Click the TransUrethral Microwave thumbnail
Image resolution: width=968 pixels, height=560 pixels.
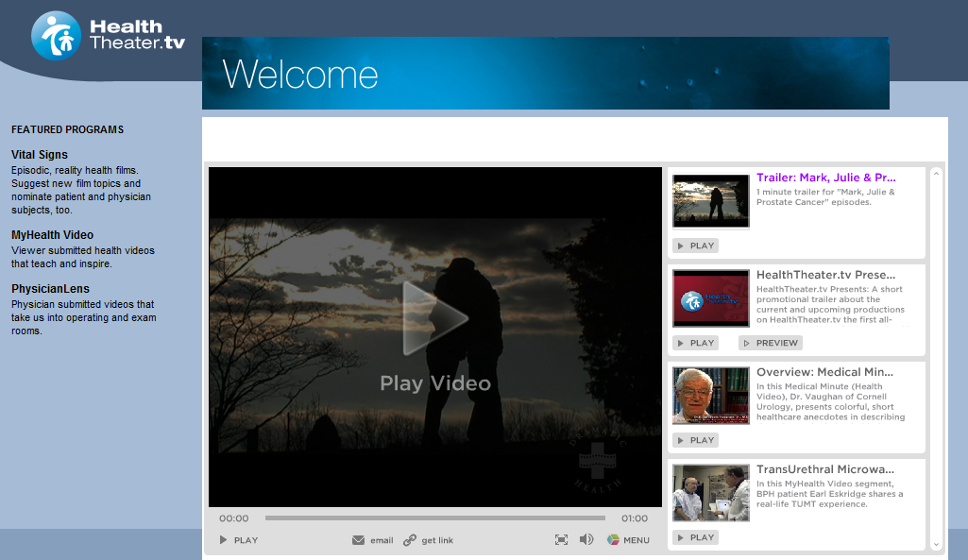[710, 493]
